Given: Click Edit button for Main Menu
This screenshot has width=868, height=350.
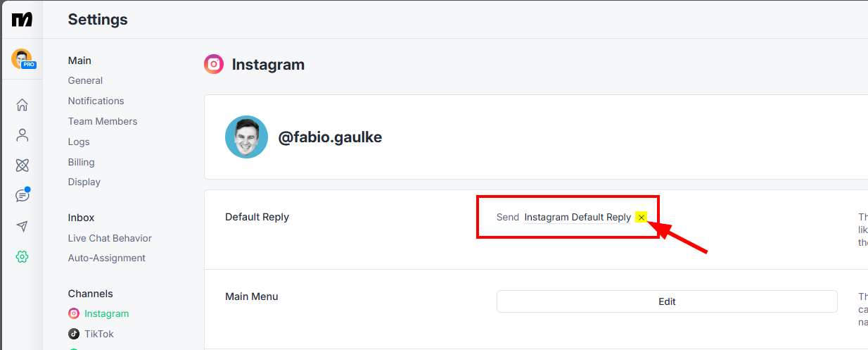Looking at the screenshot, I should point(667,301).
